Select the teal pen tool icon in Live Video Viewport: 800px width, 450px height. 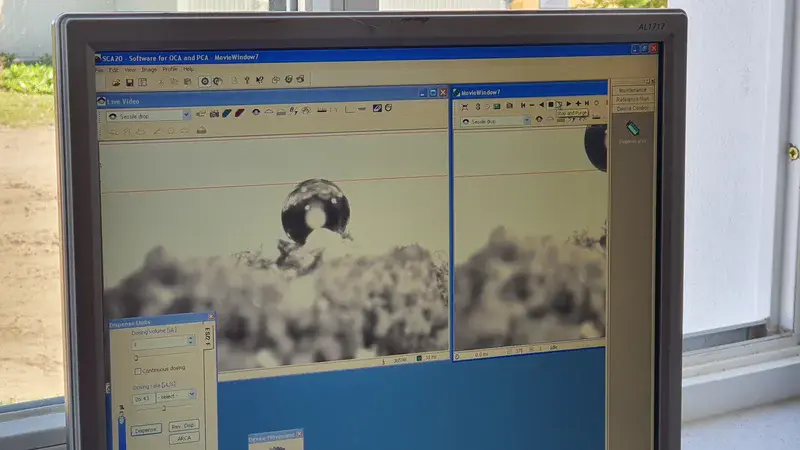click(227, 113)
